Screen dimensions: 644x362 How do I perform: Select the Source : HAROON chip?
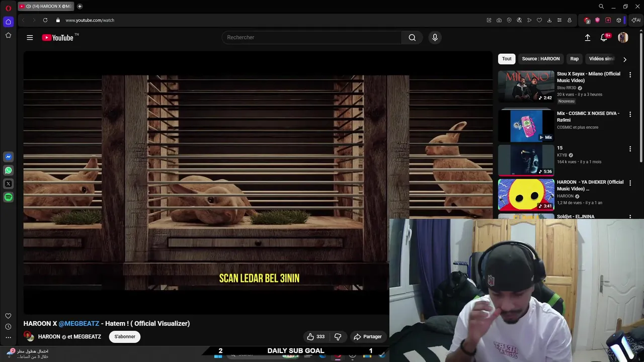point(541,59)
